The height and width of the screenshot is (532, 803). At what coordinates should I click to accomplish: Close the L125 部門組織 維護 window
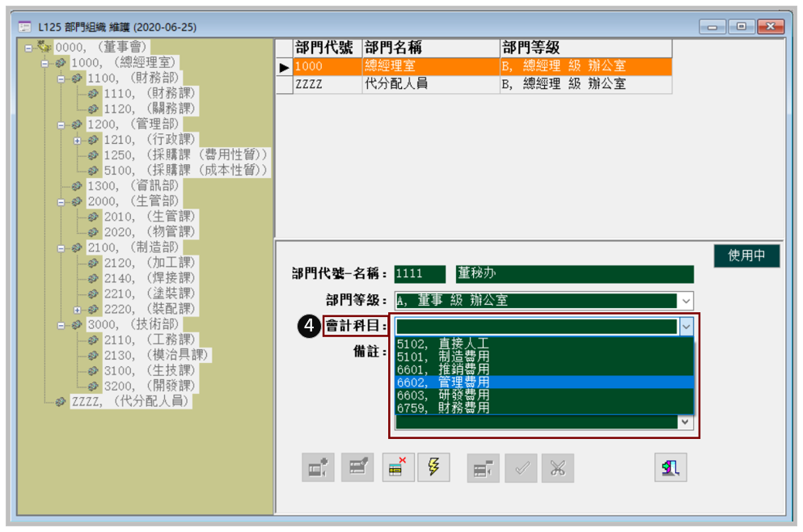coord(771,26)
